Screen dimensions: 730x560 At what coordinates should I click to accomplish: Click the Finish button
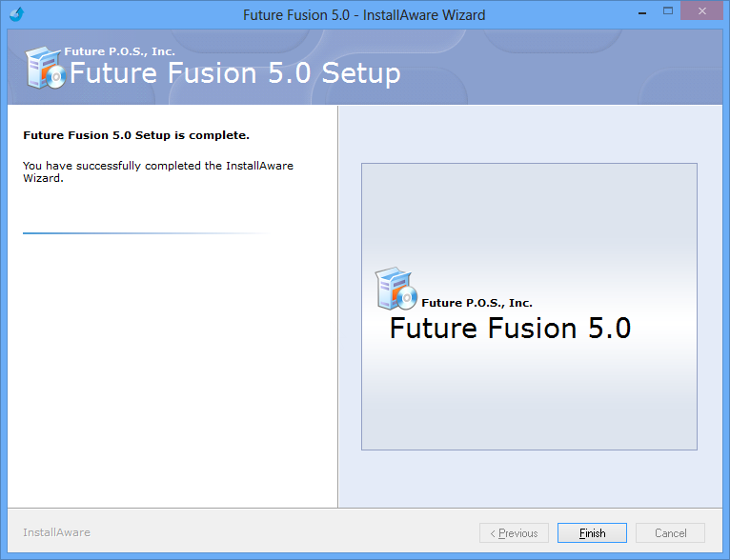click(x=592, y=532)
